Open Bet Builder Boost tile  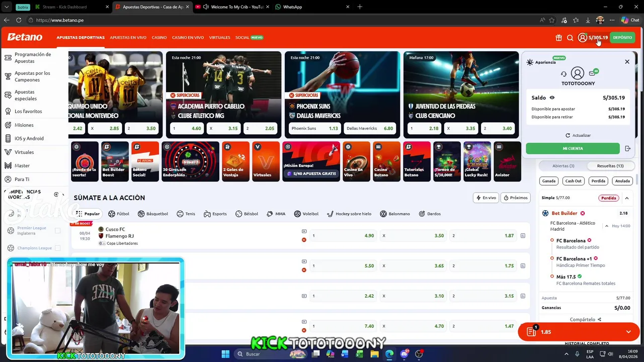tap(115, 161)
